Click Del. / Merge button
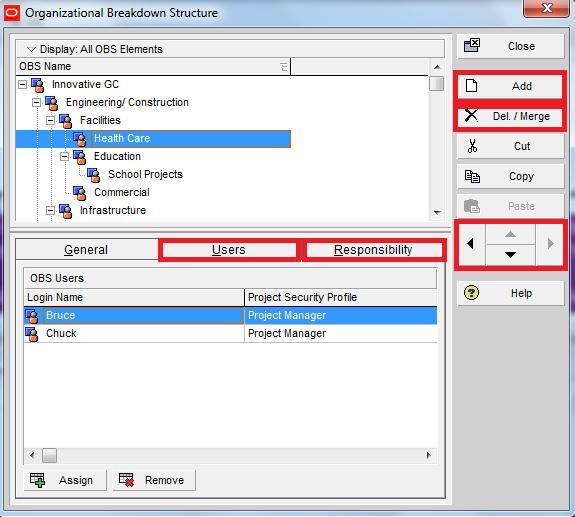The image size is (575, 517). click(510, 117)
